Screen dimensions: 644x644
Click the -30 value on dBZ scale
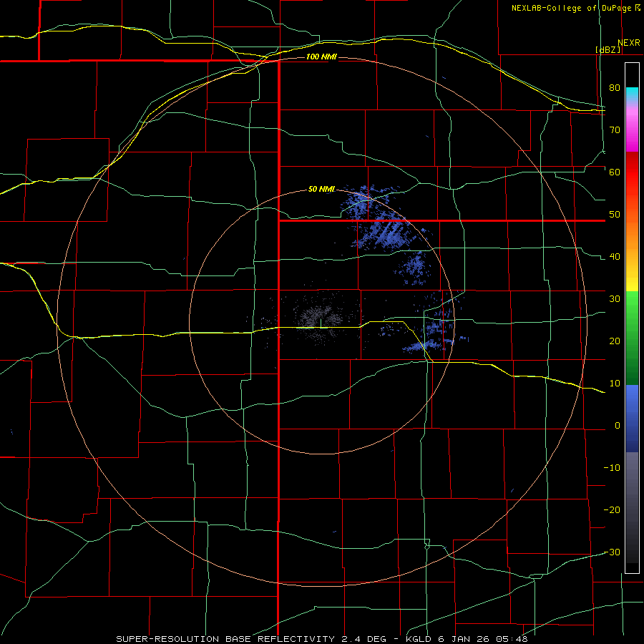point(612,552)
